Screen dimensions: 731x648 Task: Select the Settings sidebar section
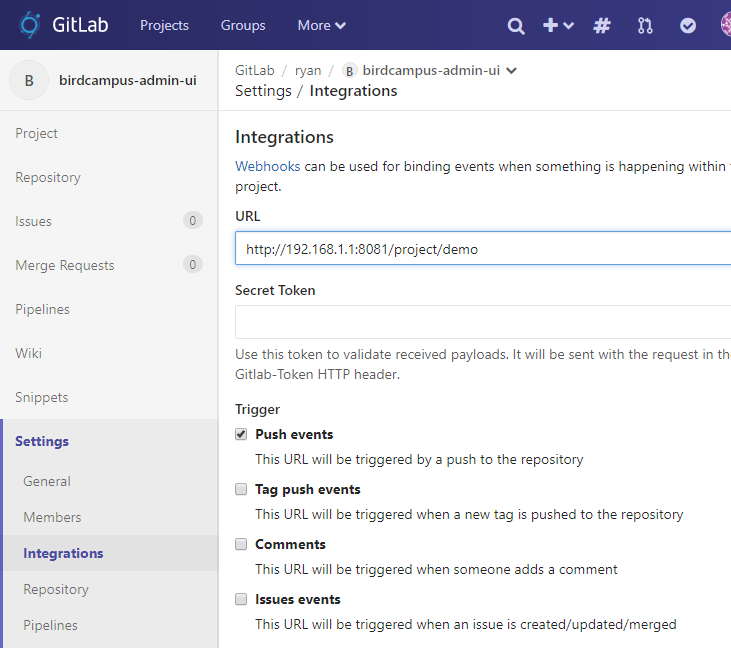pos(42,441)
